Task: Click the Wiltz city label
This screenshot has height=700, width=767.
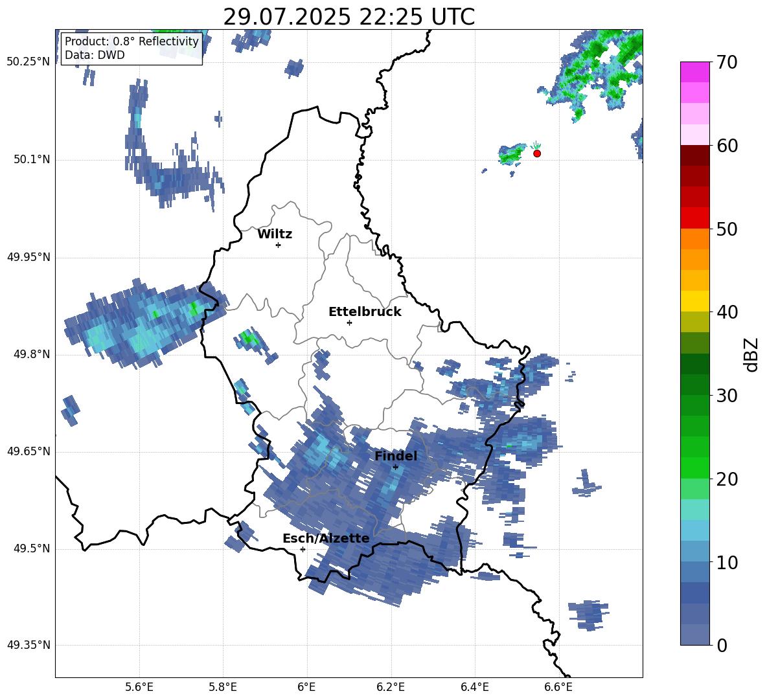Action: coord(275,234)
